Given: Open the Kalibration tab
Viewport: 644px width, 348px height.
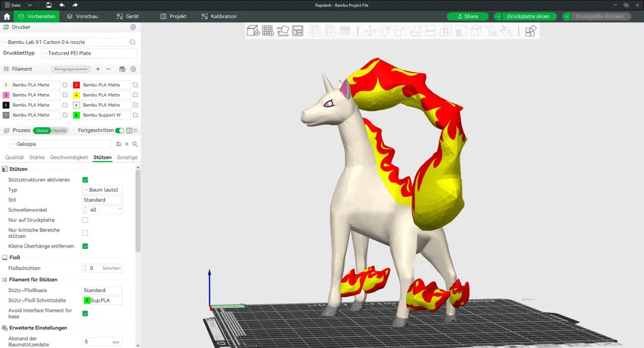Looking at the screenshot, I should pos(220,17).
